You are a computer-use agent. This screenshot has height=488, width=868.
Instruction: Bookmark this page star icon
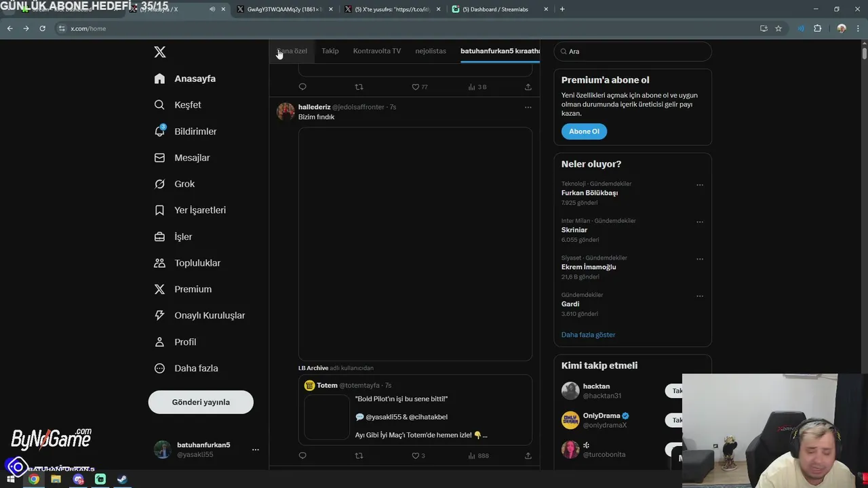[x=778, y=28]
